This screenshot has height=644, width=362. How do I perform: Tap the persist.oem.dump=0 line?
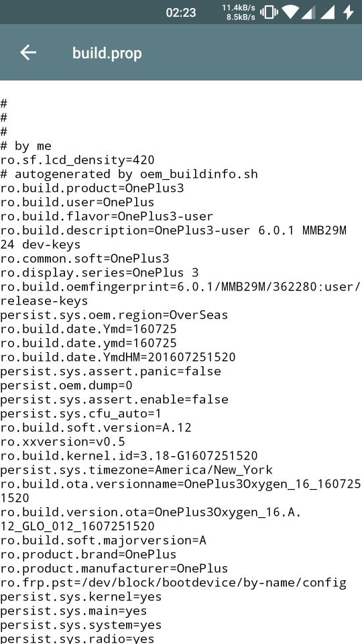(66, 386)
